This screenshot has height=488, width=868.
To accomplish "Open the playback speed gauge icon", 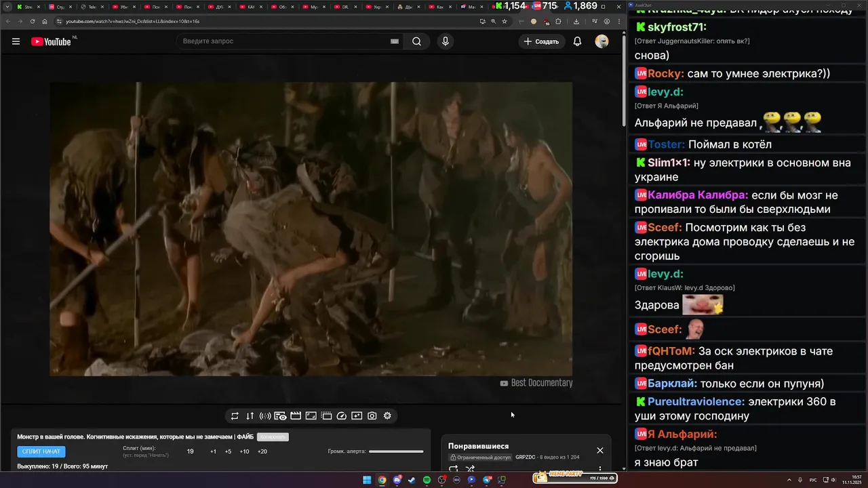I will coord(342,416).
